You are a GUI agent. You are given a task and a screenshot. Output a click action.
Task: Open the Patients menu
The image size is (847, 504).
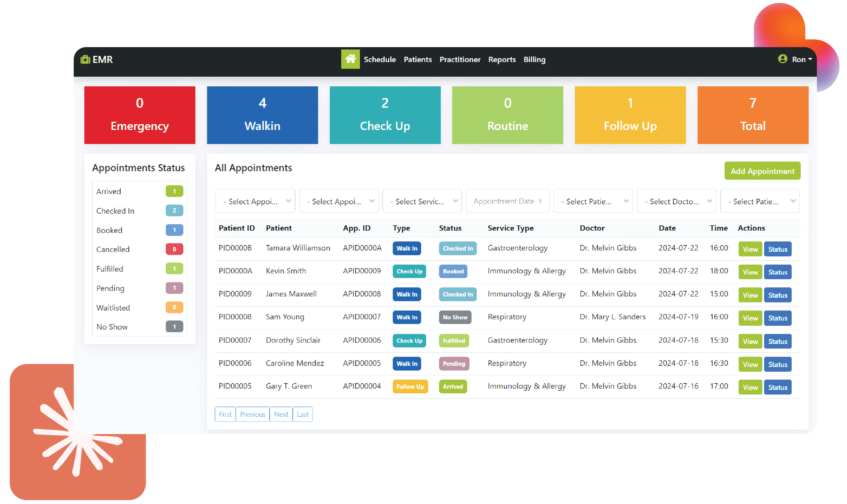coord(418,59)
